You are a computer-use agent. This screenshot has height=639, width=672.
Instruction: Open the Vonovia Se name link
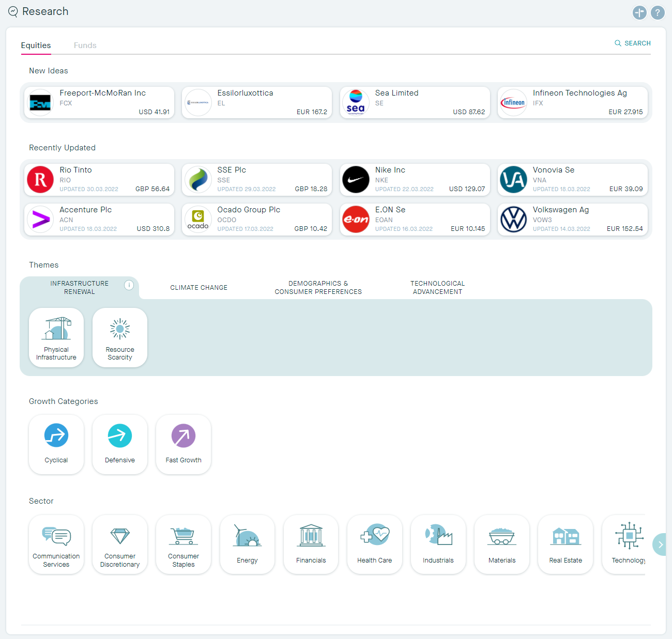click(554, 170)
